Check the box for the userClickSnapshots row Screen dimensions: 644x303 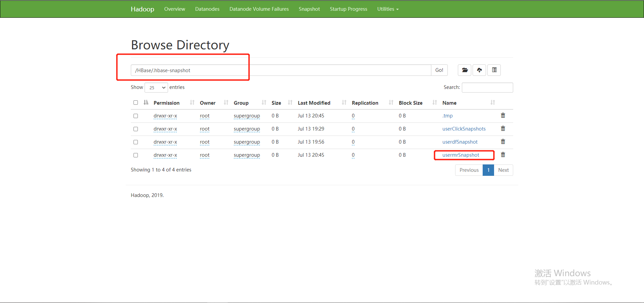coord(136,129)
